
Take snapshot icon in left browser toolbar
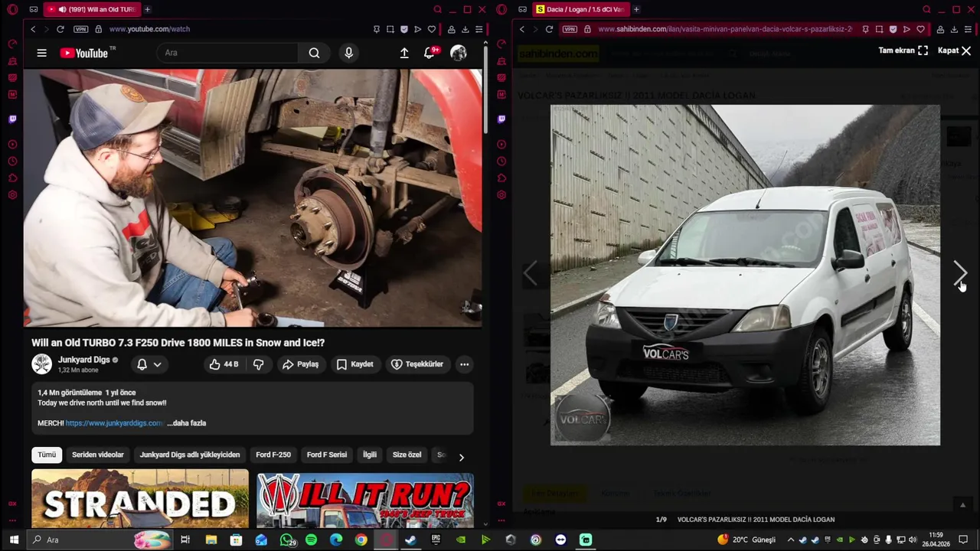tap(390, 29)
